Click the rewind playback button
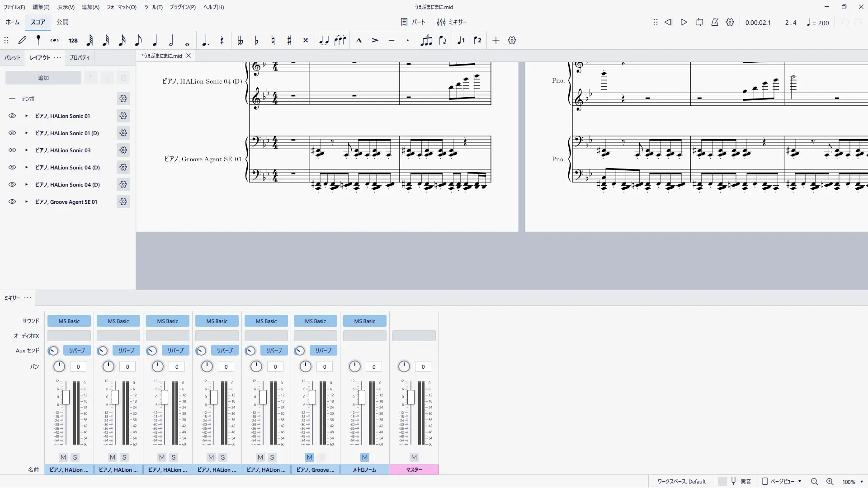The image size is (868, 488). tap(668, 22)
